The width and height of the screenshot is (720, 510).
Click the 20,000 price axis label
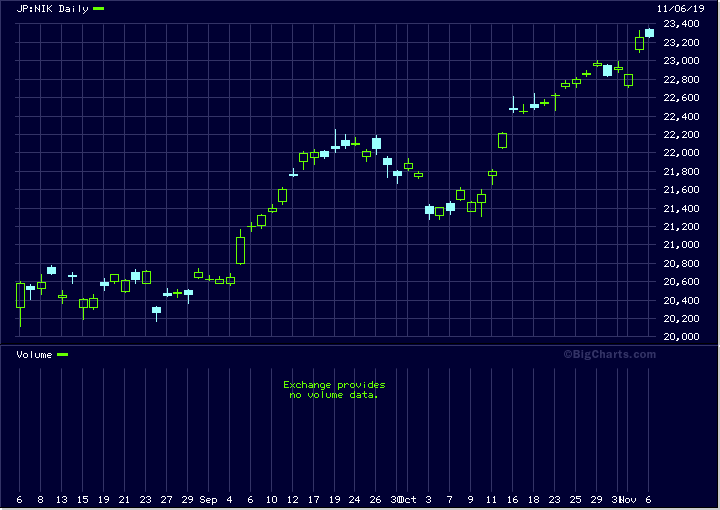pyautogui.click(x=681, y=336)
